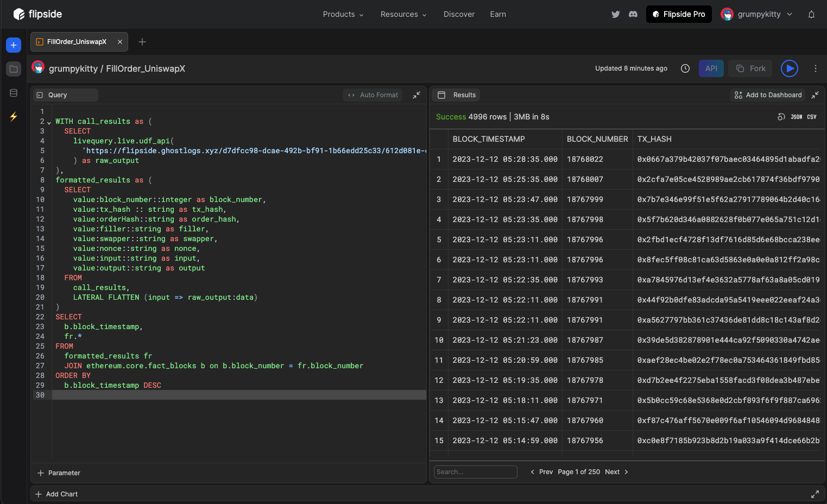The image size is (827, 504).
Task: Expand the Products menu
Action: coord(343,15)
